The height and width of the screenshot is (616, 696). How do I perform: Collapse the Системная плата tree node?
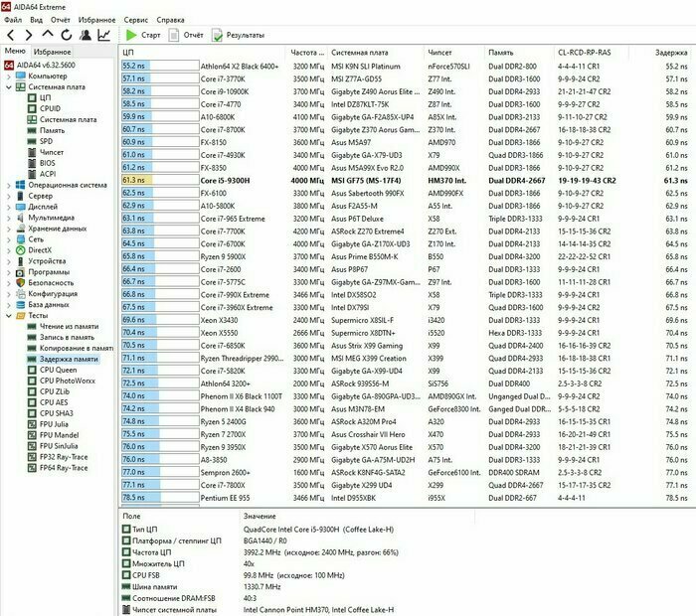(x=9, y=86)
